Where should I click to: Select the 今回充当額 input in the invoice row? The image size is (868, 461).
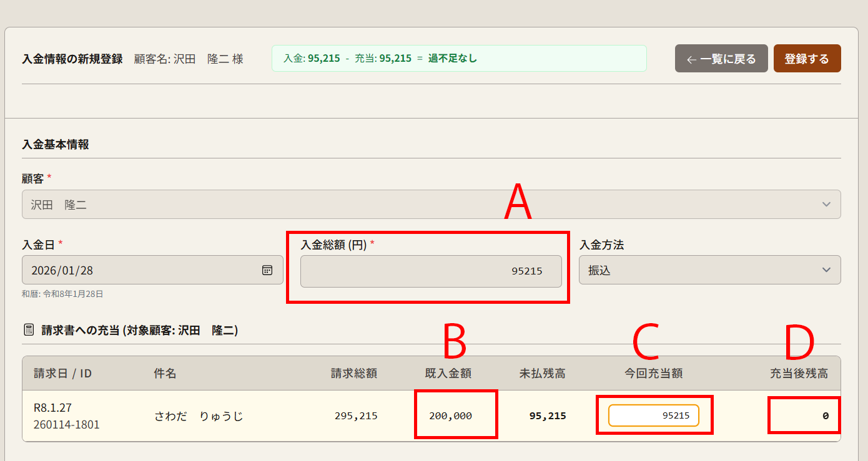(x=653, y=415)
